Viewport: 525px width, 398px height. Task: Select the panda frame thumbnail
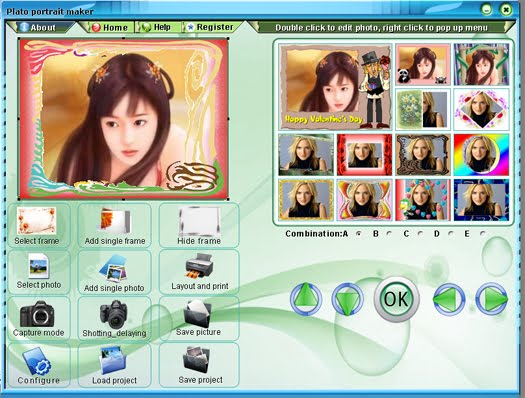[423, 64]
